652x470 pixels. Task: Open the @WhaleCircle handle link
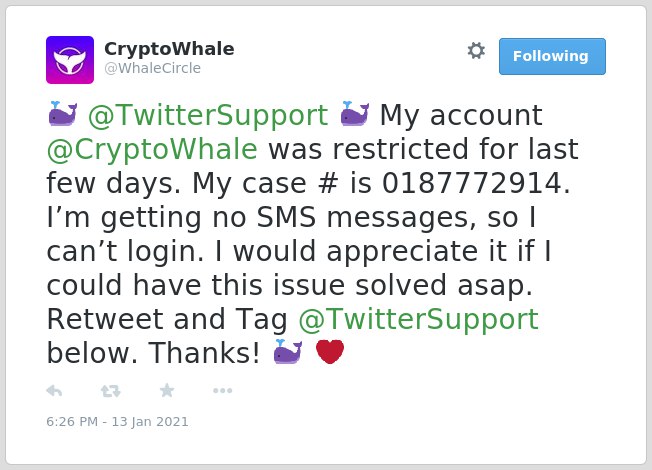click(x=153, y=68)
